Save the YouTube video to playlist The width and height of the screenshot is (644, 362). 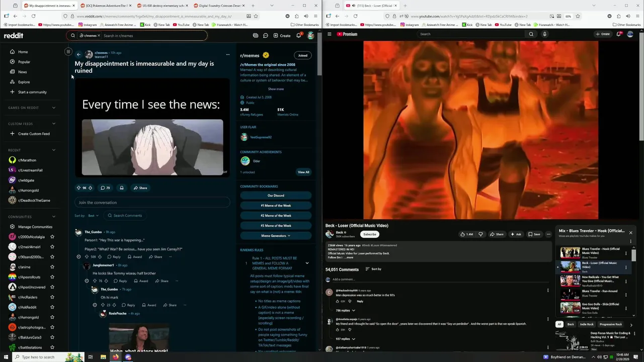(x=534, y=234)
